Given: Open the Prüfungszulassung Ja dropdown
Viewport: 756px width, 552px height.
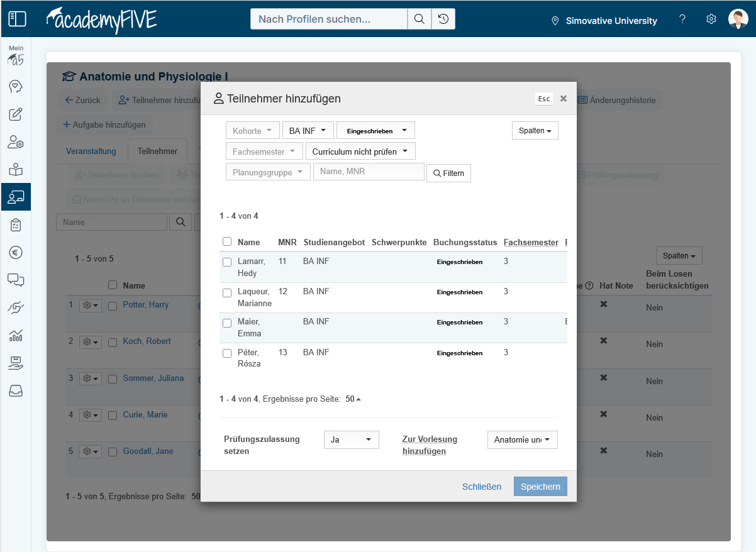Looking at the screenshot, I should [351, 440].
